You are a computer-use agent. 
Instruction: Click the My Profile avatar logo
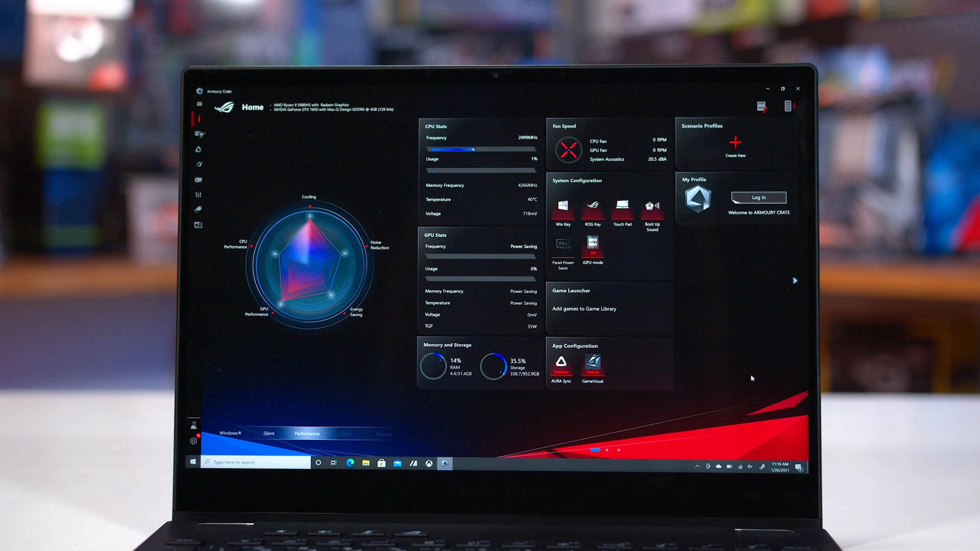point(698,198)
